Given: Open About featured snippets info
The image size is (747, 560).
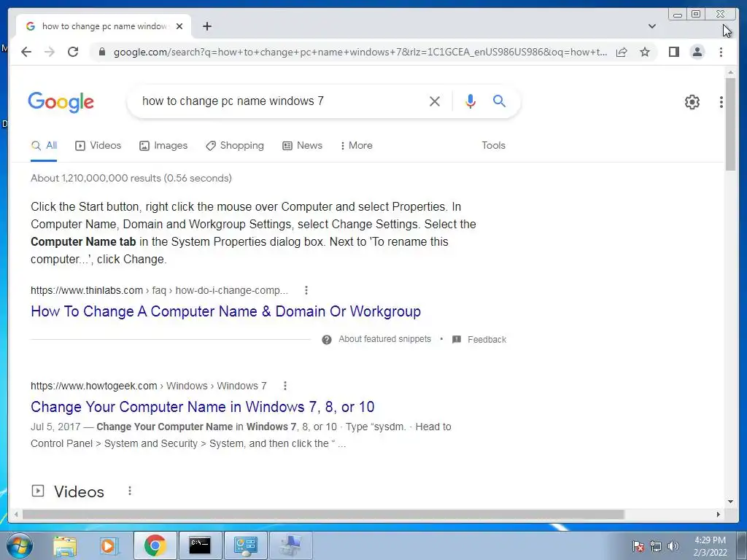Looking at the screenshot, I should point(384,339).
